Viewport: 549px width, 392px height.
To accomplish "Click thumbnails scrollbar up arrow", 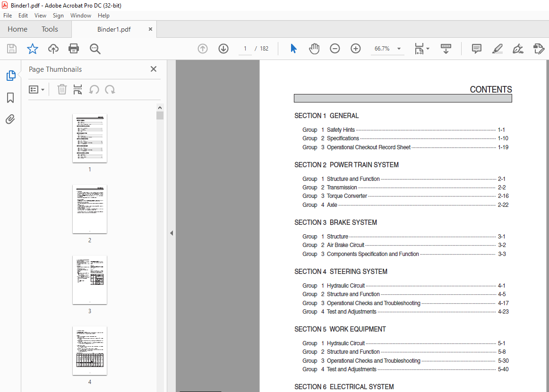I will 160,108.
